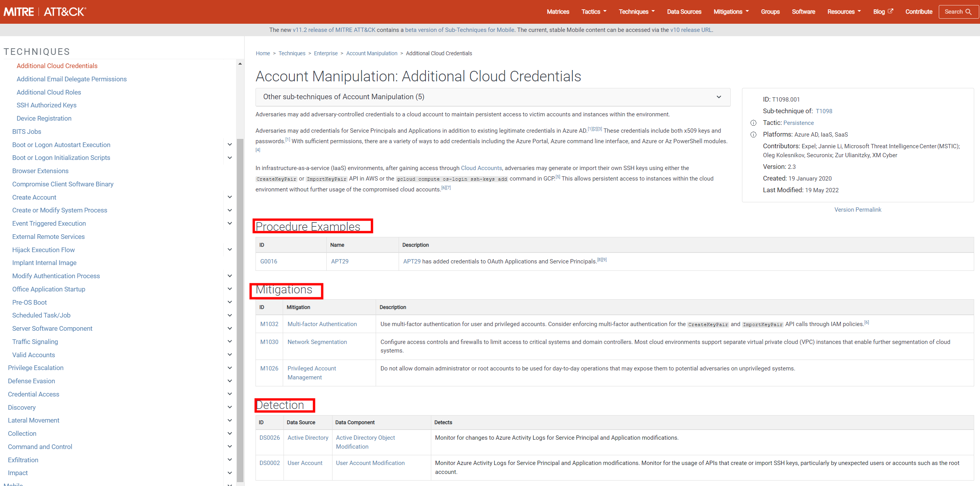This screenshot has height=486, width=980.
Task: Click the v10 release URL link
Action: coord(691,30)
